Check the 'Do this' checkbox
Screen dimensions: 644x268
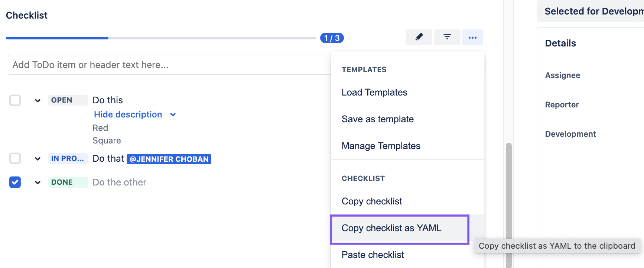pyautogui.click(x=15, y=100)
